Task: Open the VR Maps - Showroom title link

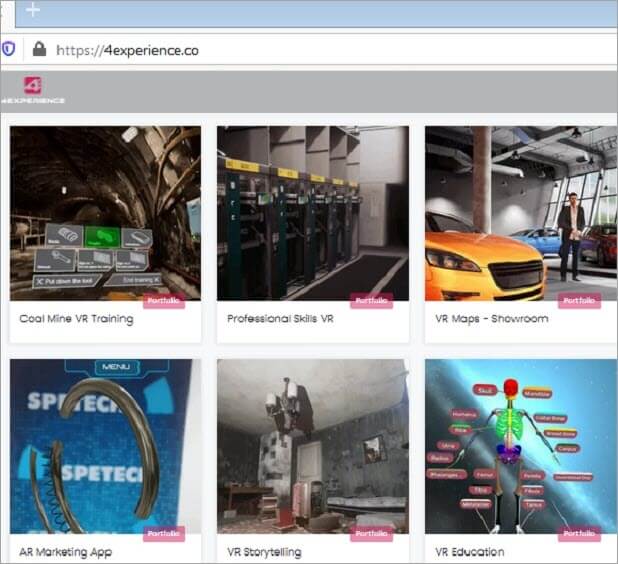Action: click(492, 318)
